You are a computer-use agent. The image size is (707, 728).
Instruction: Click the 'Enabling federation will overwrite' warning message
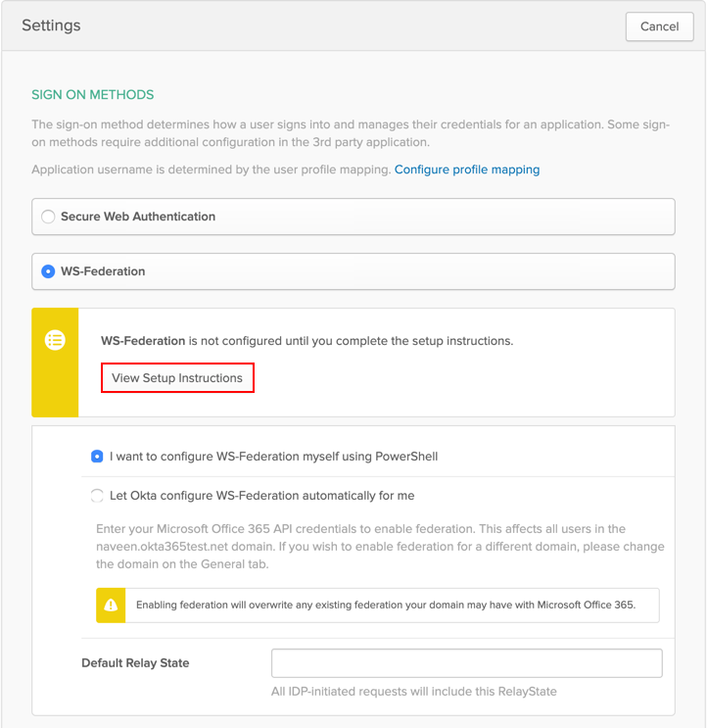click(386, 606)
